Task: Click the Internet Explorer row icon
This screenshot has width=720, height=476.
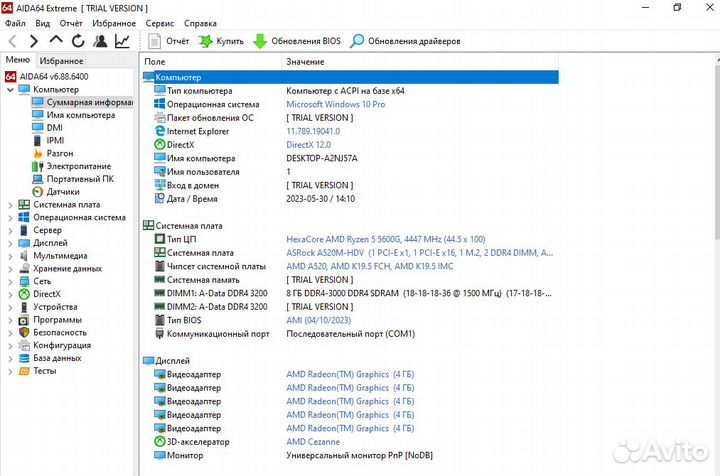Action: click(159, 131)
